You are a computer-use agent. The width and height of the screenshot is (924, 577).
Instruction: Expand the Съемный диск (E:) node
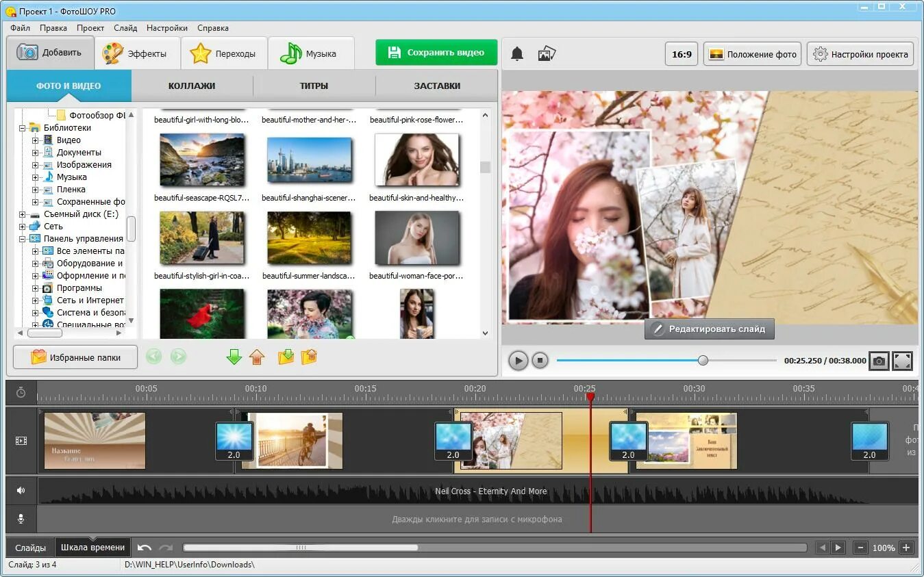(x=23, y=214)
